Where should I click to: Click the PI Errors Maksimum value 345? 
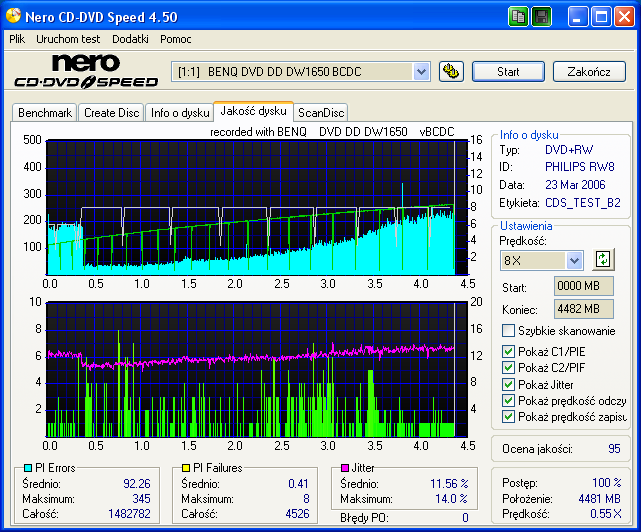click(141, 499)
